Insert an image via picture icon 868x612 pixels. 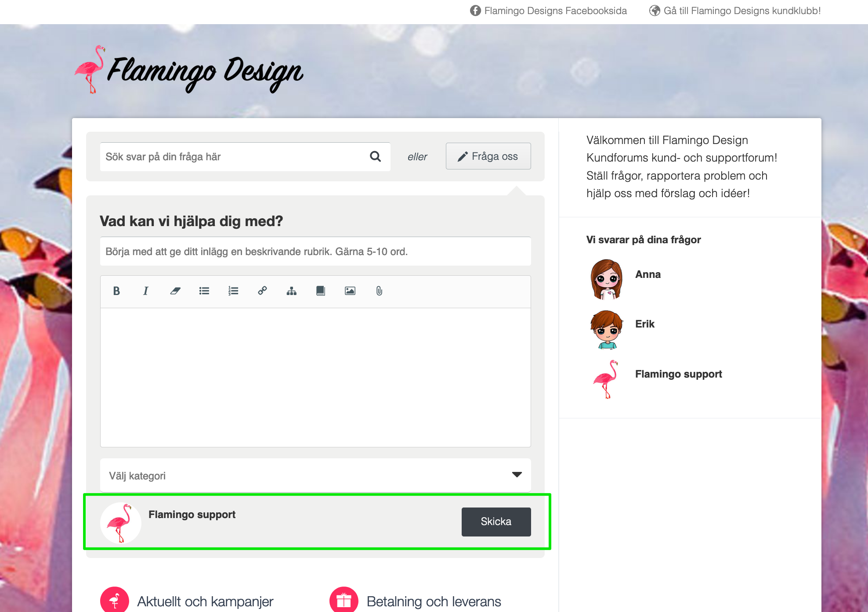350,291
